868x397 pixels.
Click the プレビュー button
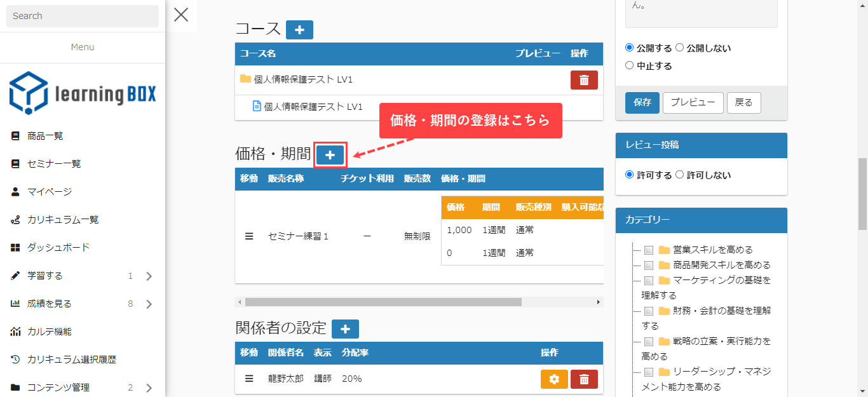click(693, 102)
